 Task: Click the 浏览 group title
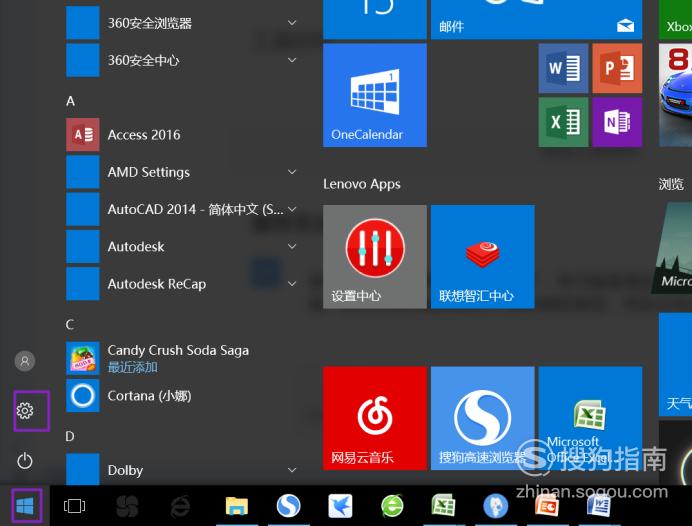click(x=671, y=184)
